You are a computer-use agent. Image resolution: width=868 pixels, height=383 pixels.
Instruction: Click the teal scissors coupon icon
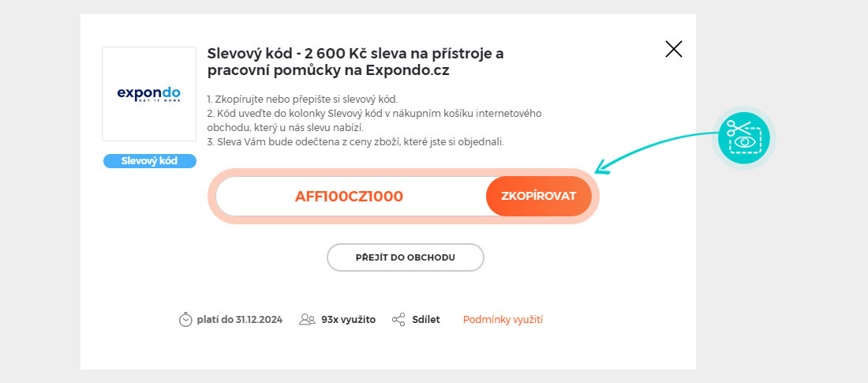pyautogui.click(x=744, y=137)
